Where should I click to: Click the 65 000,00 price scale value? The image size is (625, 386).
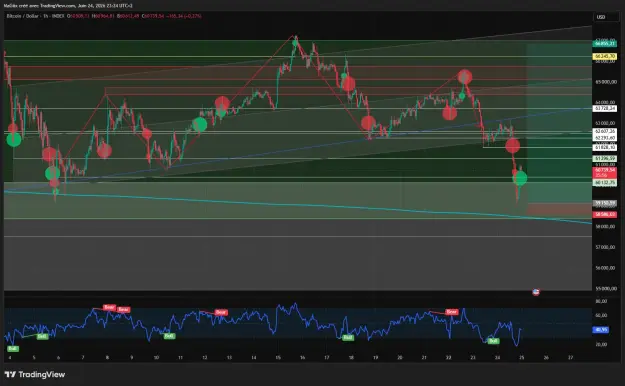(605, 82)
